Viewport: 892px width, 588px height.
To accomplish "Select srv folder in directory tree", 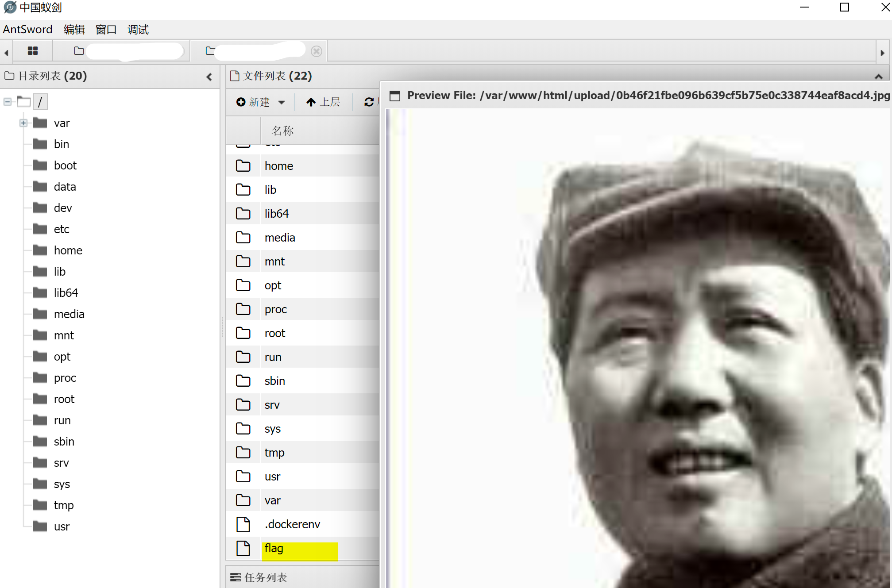I will pos(61,463).
